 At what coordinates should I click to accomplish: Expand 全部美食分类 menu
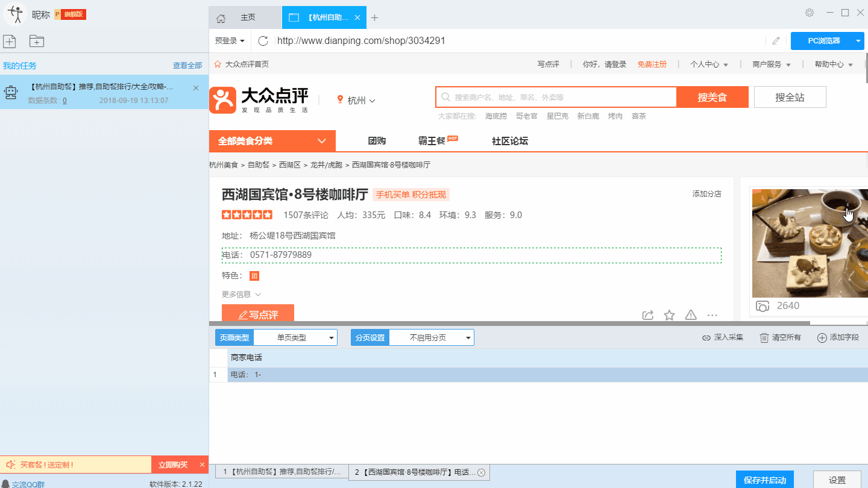[x=272, y=141]
